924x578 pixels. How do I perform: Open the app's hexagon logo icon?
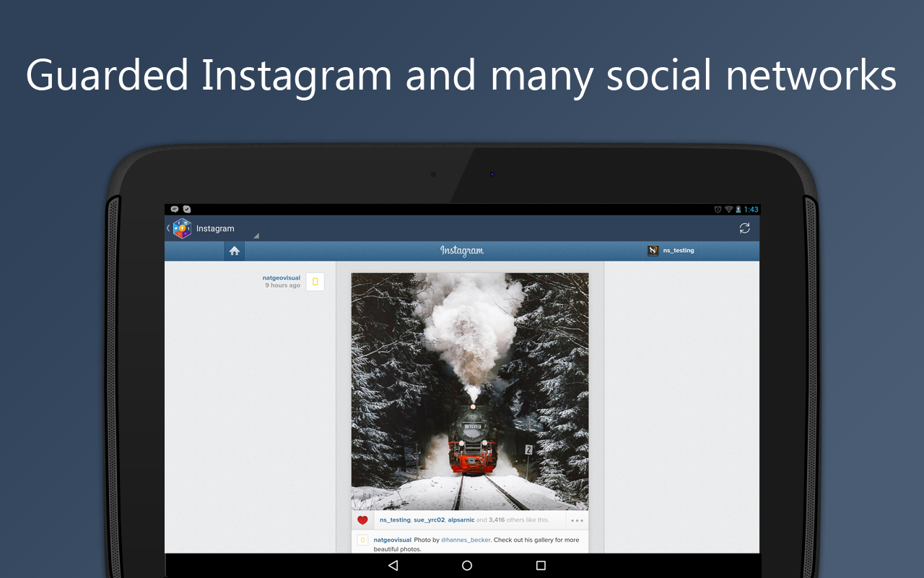(x=182, y=228)
